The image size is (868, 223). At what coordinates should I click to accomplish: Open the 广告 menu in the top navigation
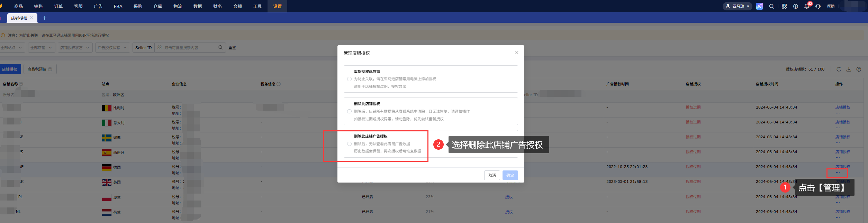click(98, 6)
